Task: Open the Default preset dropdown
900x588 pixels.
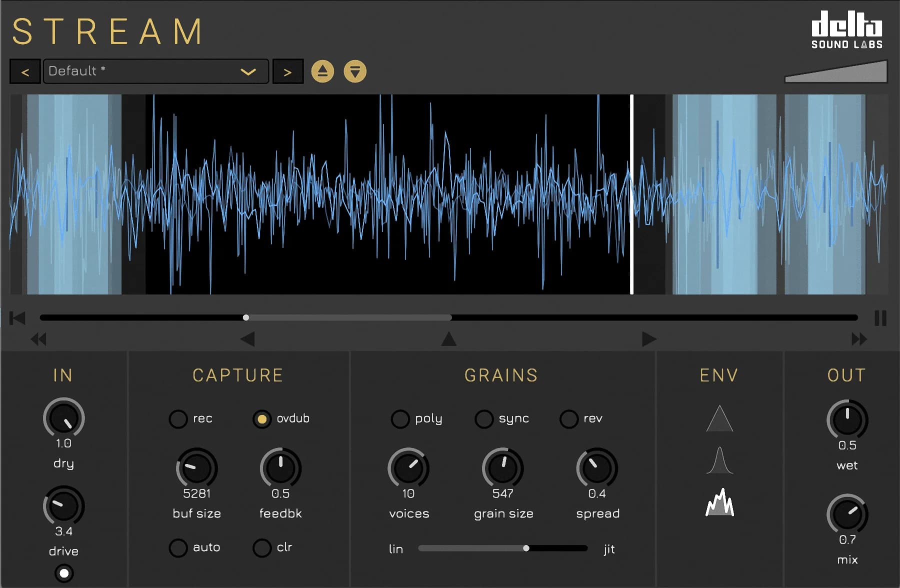Action: [155, 71]
